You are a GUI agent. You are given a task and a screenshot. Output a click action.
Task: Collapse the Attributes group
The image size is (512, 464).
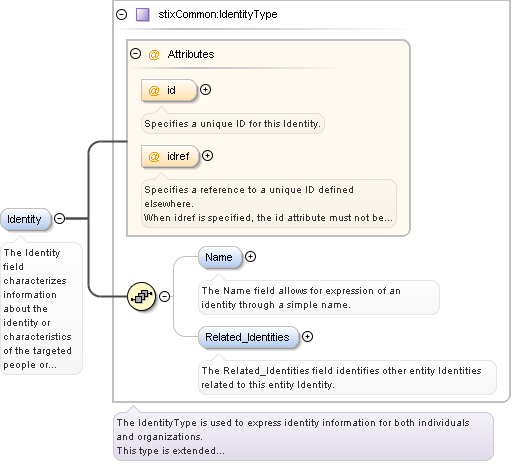click(135, 54)
